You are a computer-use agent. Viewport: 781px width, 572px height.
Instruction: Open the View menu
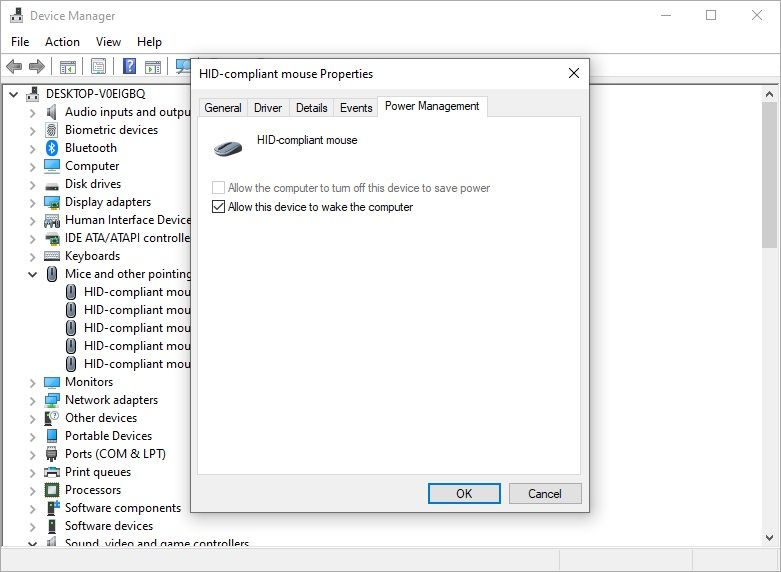point(108,42)
